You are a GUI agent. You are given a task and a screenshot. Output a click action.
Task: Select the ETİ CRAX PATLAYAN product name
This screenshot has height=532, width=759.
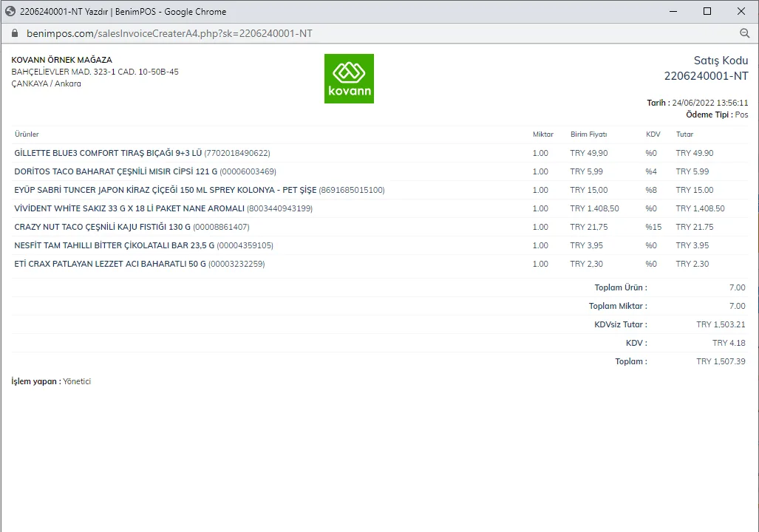pos(110,264)
